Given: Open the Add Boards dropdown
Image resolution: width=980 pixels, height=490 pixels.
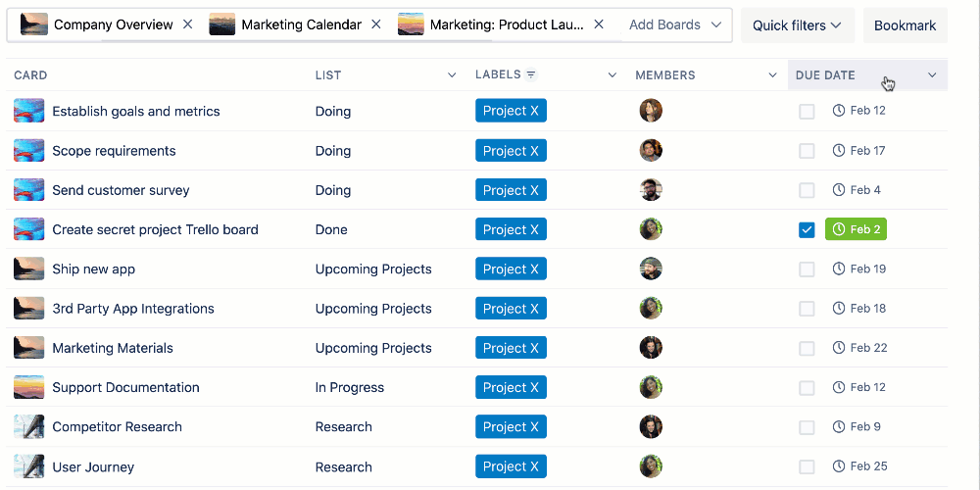Looking at the screenshot, I should pyautogui.click(x=676, y=24).
